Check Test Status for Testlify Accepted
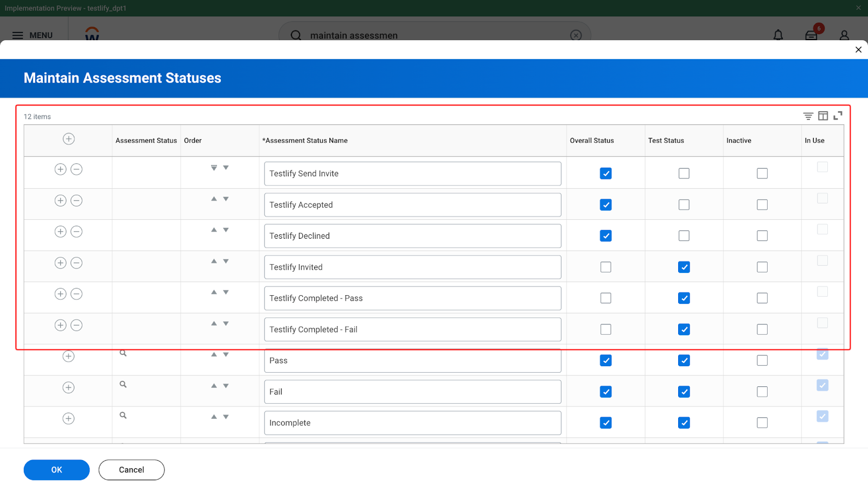 pos(684,205)
